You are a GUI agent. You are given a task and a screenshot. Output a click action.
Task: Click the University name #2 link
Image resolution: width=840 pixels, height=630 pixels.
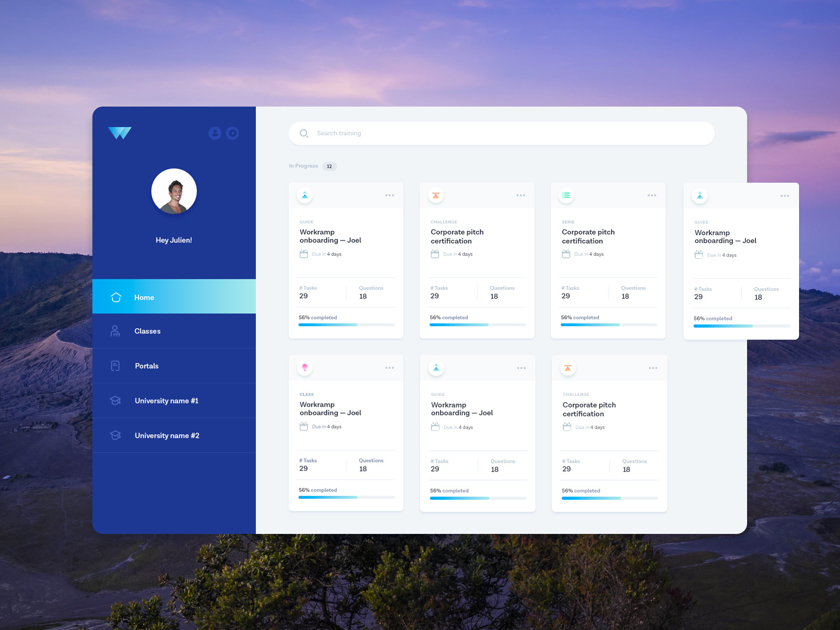pos(166,435)
